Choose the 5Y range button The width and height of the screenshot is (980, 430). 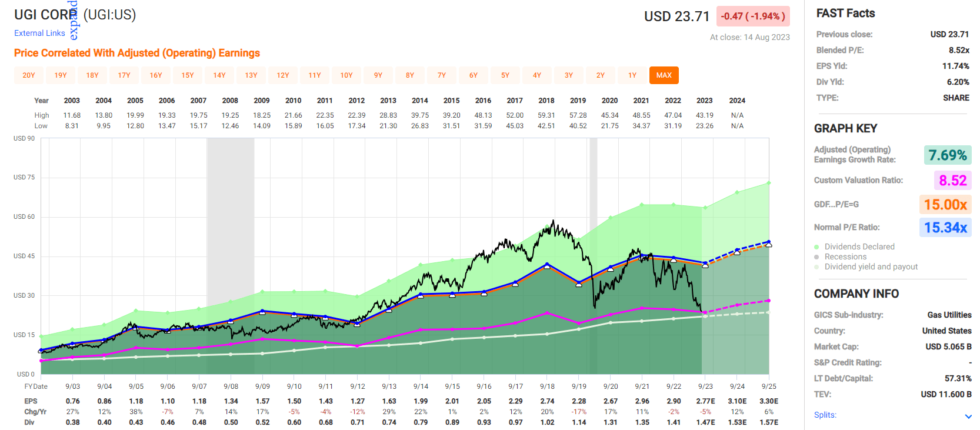(505, 75)
